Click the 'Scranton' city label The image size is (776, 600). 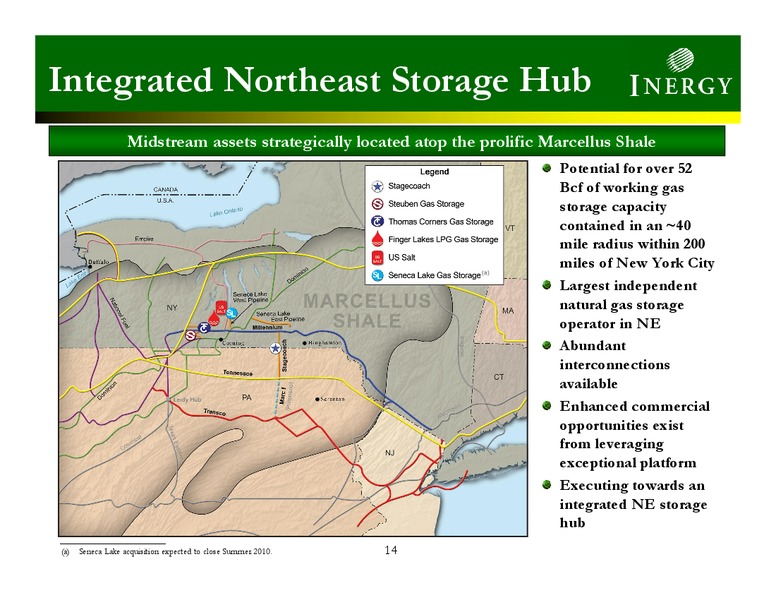coord(333,399)
